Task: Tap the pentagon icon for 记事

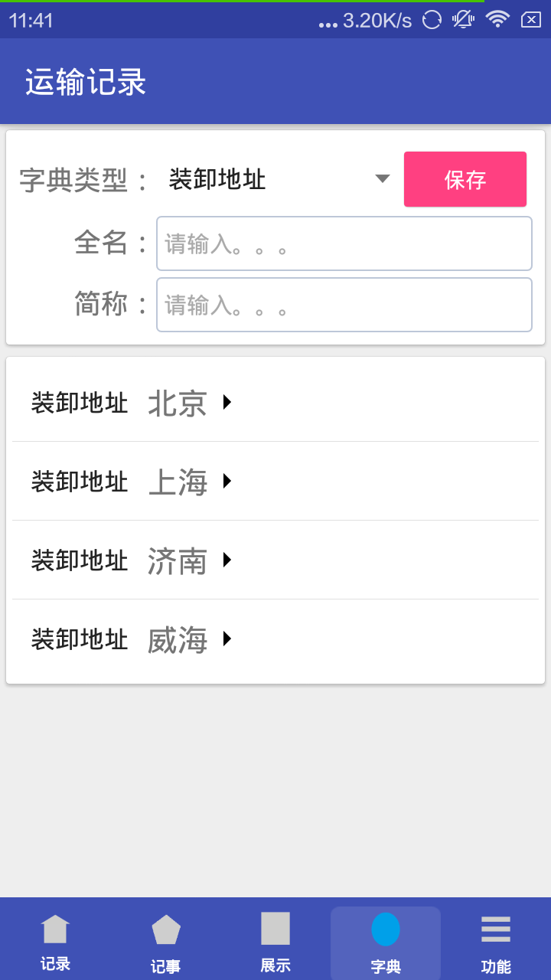Action: pos(166,929)
